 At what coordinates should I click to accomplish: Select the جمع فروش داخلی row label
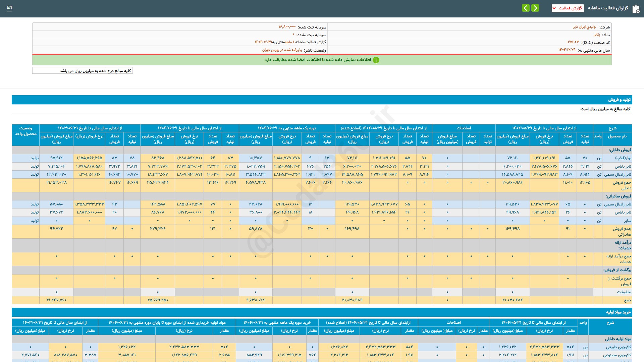point(622,185)
